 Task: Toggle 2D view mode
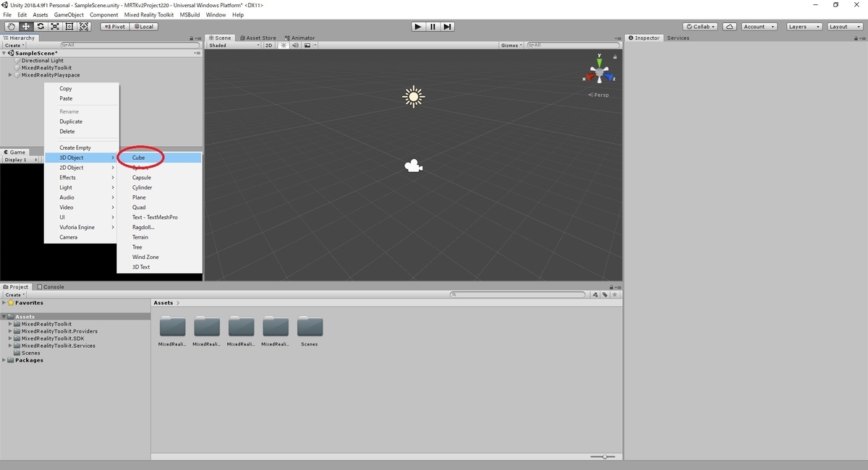click(268, 46)
